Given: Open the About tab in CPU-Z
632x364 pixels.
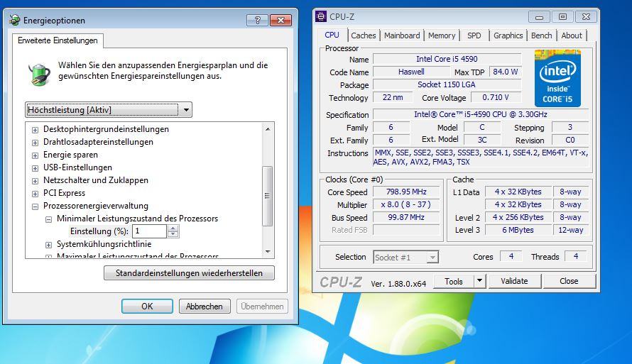Looking at the screenshot, I should tap(572, 35).
